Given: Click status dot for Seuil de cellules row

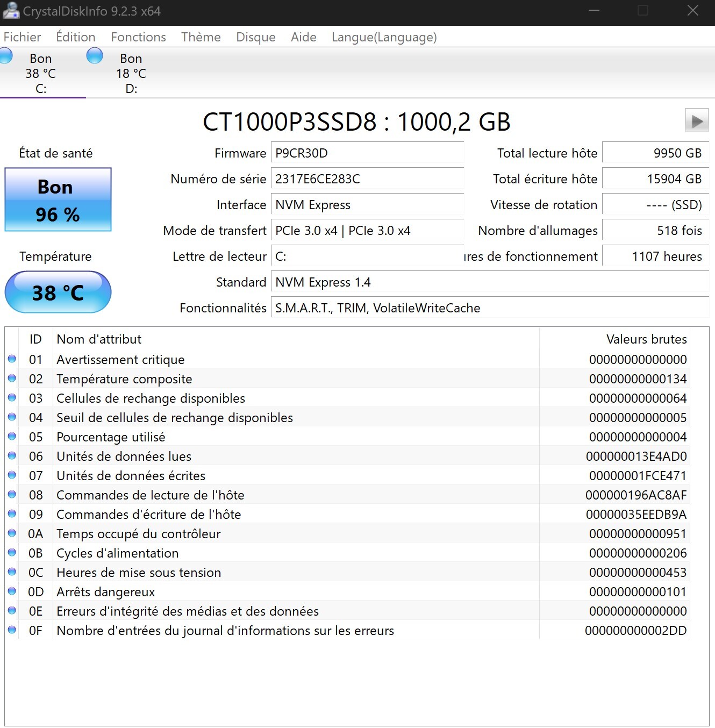Looking at the screenshot, I should click(12, 417).
